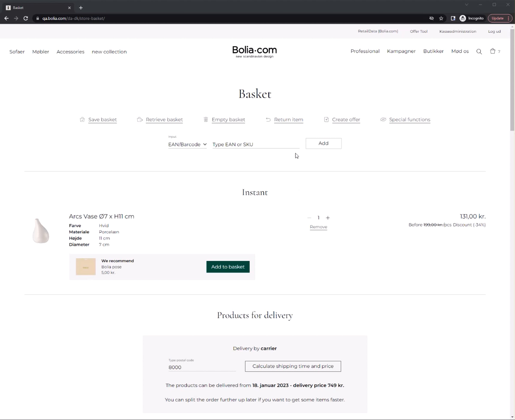Click the Return item arrow icon
This screenshot has height=420, width=515.
pyautogui.click(x=268, y=119)
